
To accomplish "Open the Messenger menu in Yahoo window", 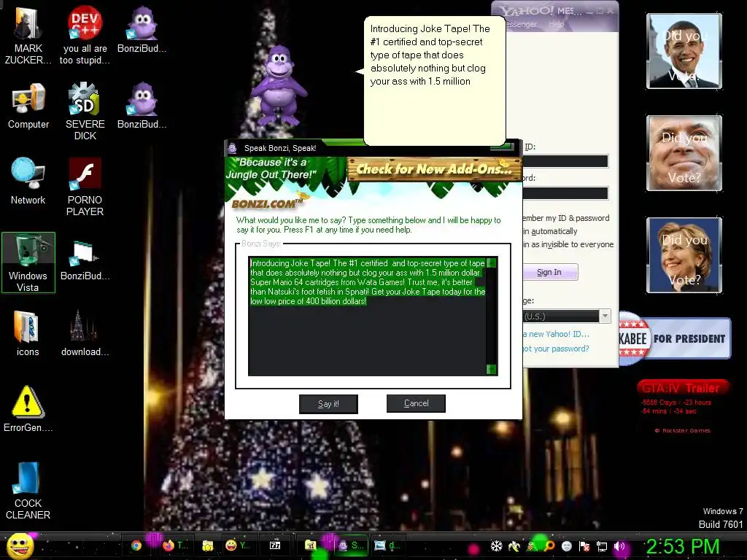I will point(522,24).
